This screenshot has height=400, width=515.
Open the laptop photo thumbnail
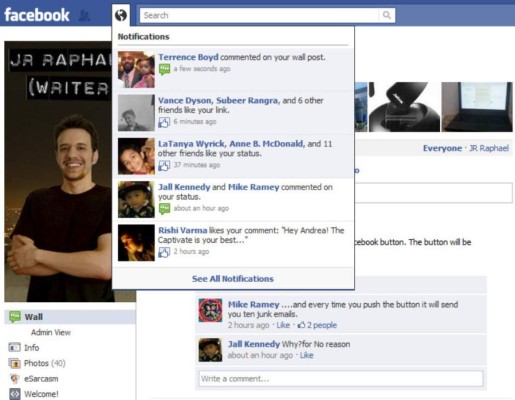pos(477,107)
